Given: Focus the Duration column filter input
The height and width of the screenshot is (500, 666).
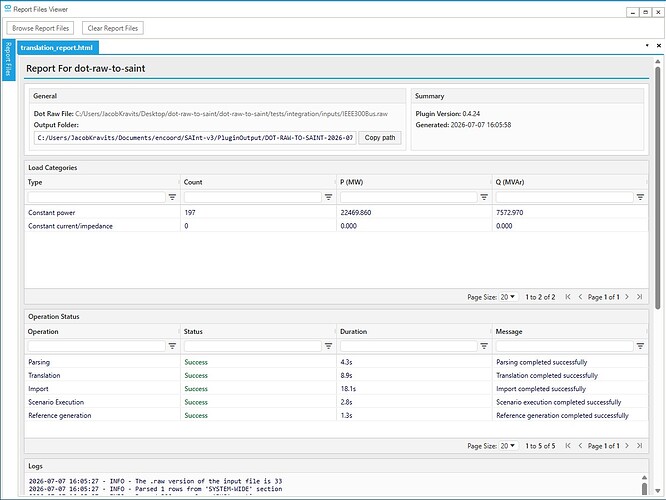Looking at the screenshot, I should (x=409, y=346).
